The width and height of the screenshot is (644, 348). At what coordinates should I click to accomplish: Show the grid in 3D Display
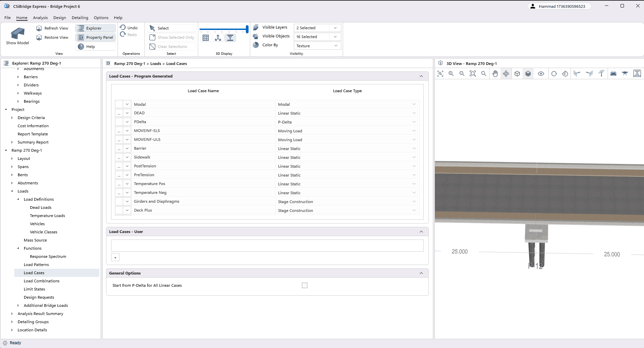(206, 38)
